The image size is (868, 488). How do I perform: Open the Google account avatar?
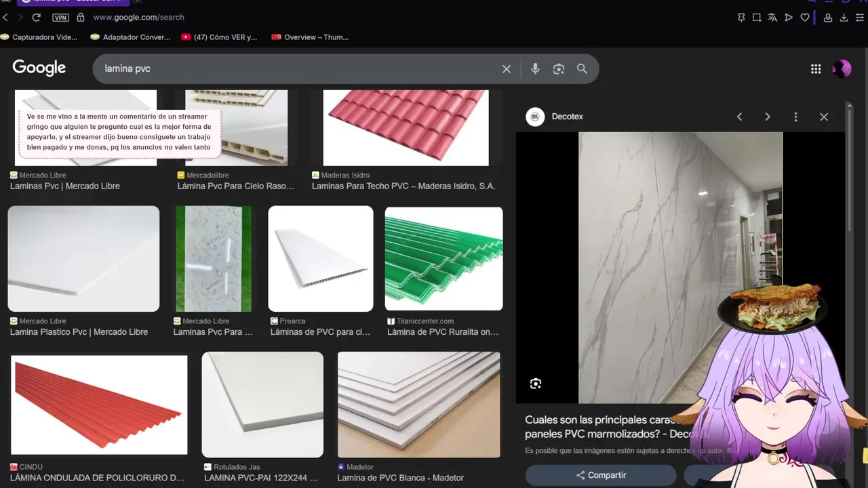tap(842, 68)
